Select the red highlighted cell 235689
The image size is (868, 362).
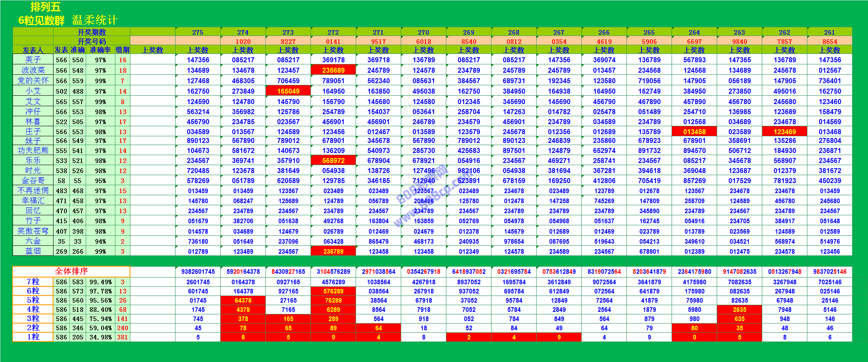[333, 70]
